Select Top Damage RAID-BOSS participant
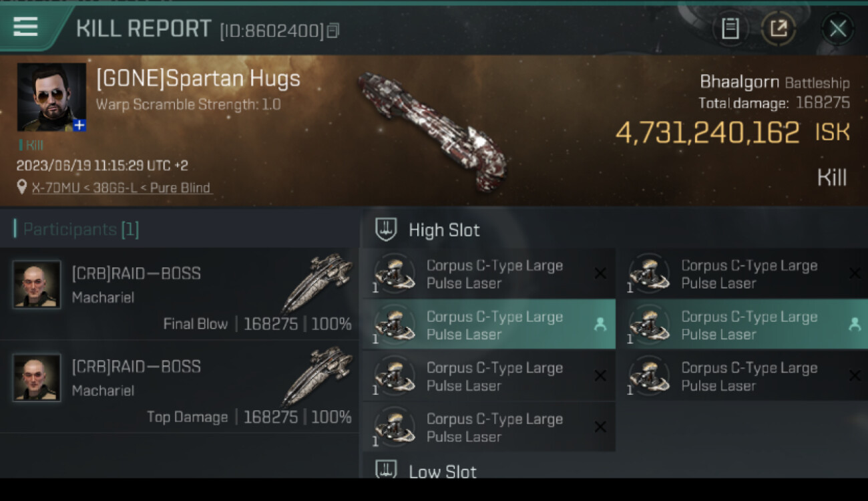The height and width of the screenshot is (501, 868). pos(180,387)
